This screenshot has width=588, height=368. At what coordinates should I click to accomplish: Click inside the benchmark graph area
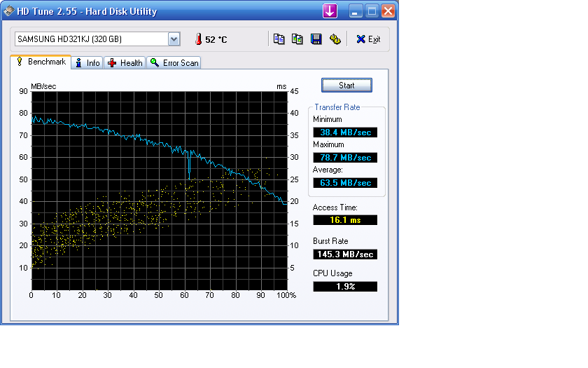160,191
